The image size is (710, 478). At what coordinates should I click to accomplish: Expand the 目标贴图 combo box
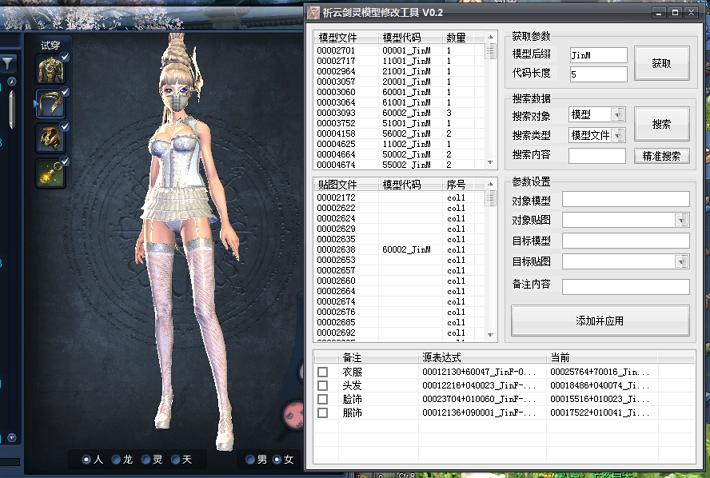click(x=681, y=262)
